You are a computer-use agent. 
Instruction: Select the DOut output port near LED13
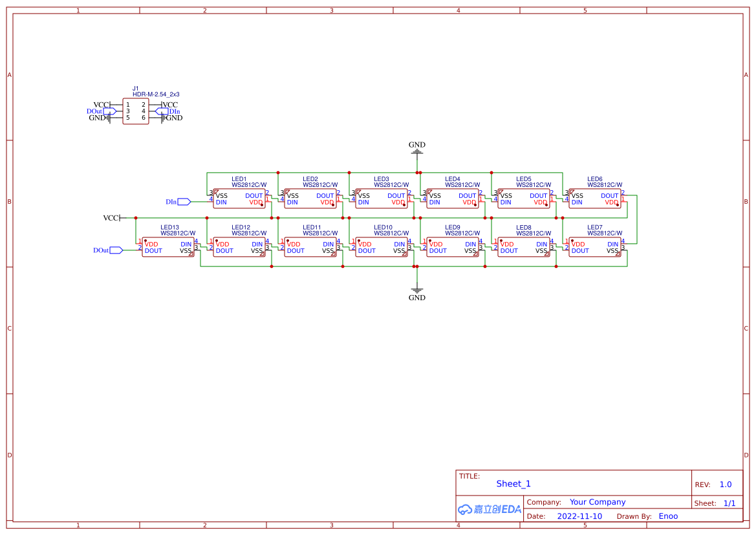pos(115,249)
